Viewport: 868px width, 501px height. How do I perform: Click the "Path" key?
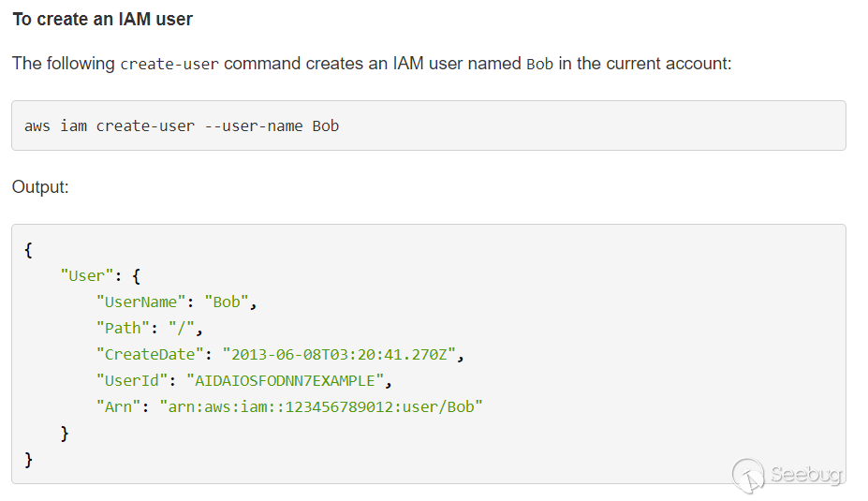(x=123, y=329)
